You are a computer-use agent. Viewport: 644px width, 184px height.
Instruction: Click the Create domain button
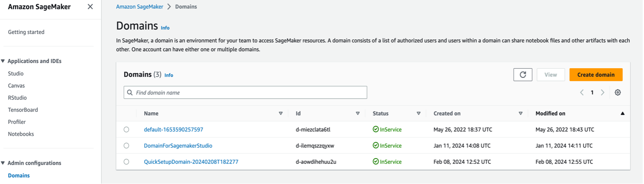595,74
